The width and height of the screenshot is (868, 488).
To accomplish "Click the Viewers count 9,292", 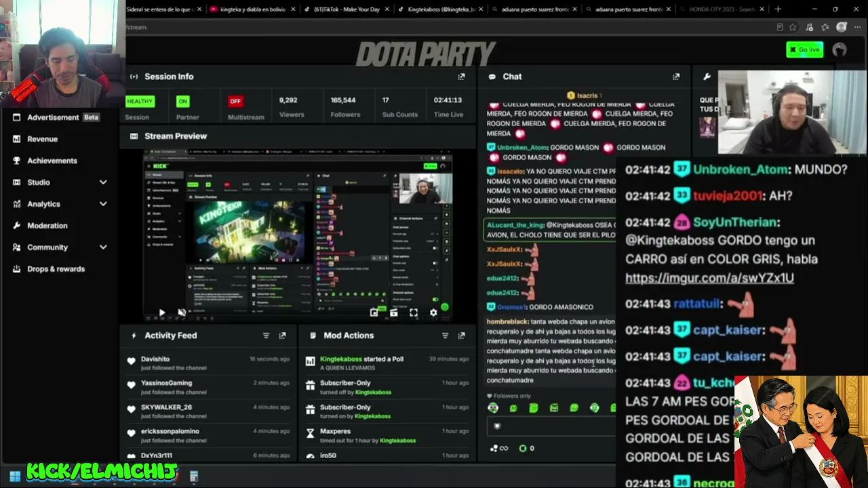I will [288, 100].
